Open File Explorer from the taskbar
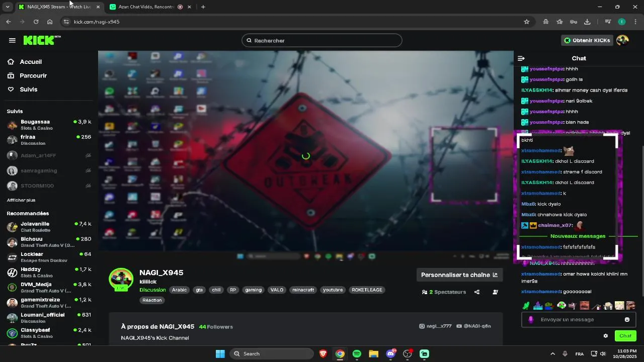Image resolution: width=644 pixels, height=362 pixels. coord(373,354)
